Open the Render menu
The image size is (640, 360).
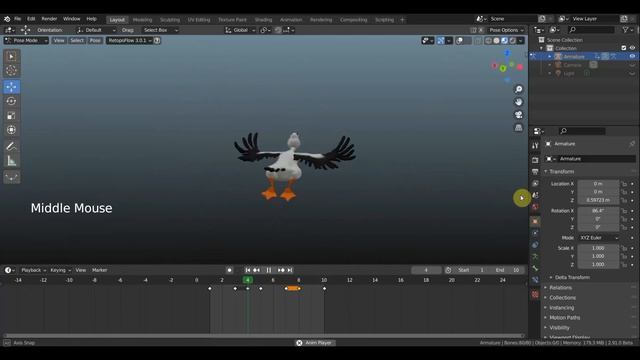(49, 19)
